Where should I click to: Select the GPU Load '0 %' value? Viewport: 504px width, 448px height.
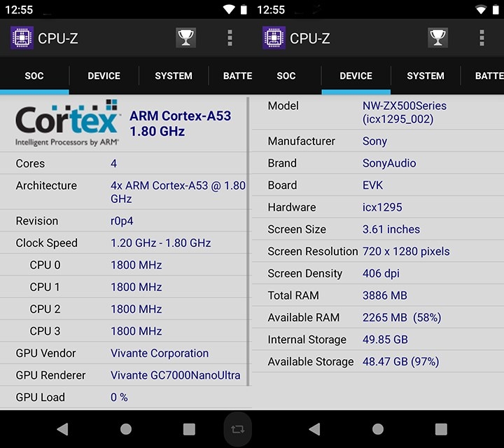coord(119,397)
